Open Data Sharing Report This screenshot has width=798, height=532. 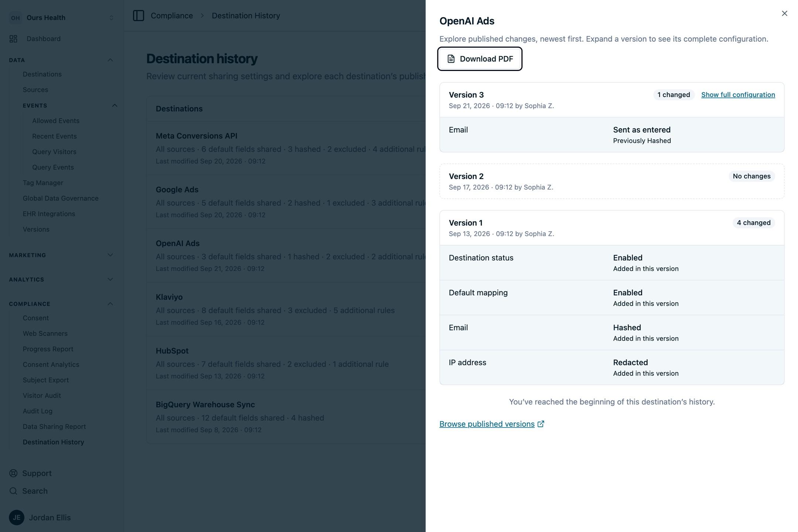click(54, 427)
